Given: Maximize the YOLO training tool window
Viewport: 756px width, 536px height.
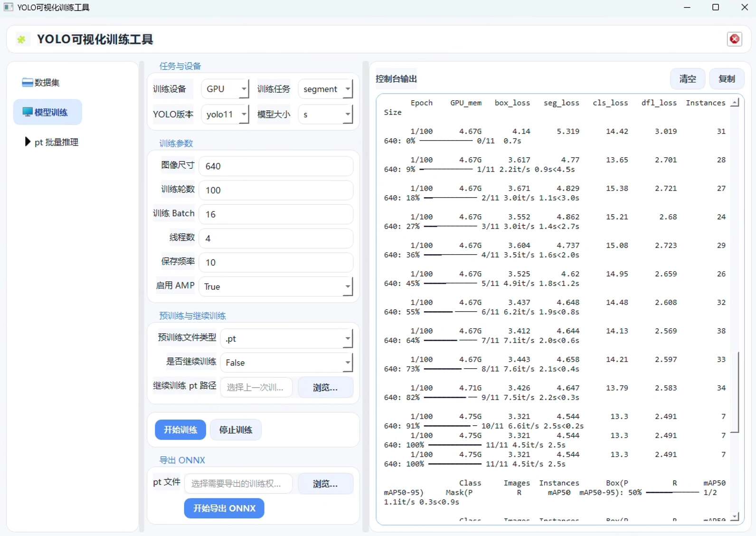Looking at the screenshot, I should (x=716, y=7).
